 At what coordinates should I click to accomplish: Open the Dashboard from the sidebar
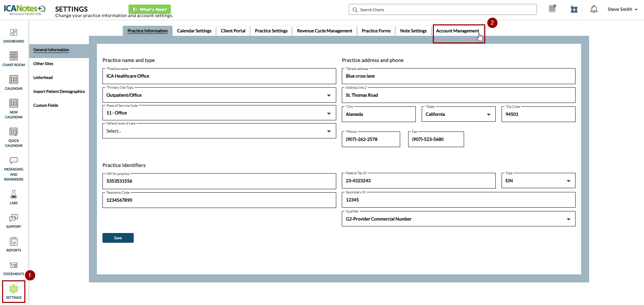pyautogui.click(x=14, y=36)
